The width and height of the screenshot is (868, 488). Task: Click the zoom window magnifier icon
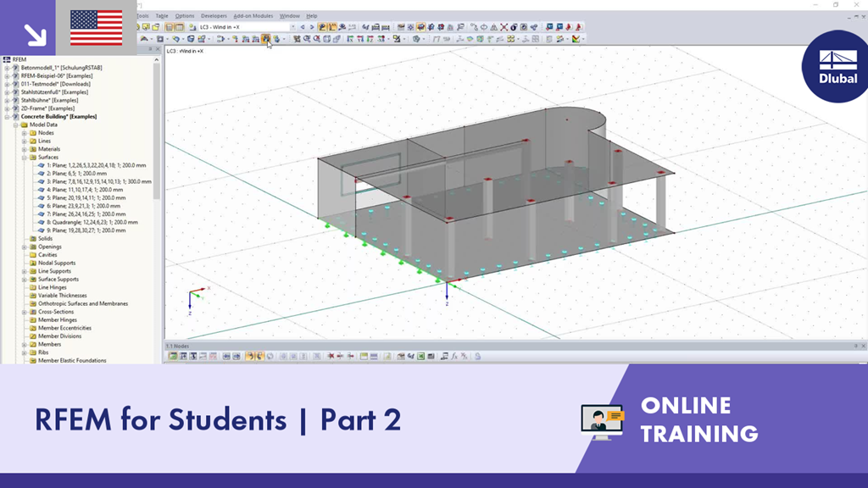(307, 39)
